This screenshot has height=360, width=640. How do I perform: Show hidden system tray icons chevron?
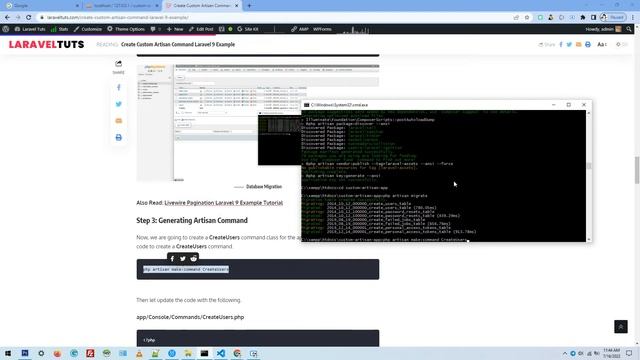pyautogui.click(x=565, y=353)
